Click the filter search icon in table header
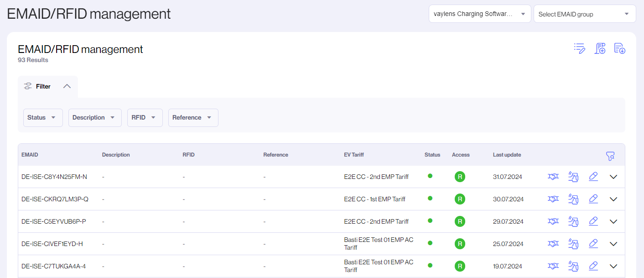Image resolution: width=644 pixels, height=278 pixels. 610,156
